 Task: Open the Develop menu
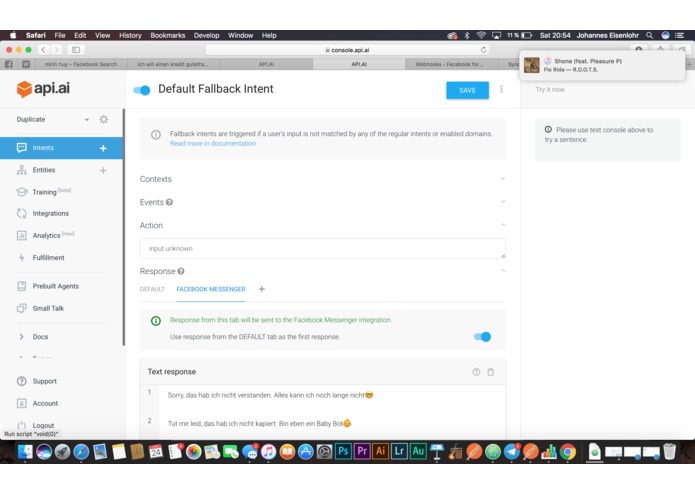(207, 35)
